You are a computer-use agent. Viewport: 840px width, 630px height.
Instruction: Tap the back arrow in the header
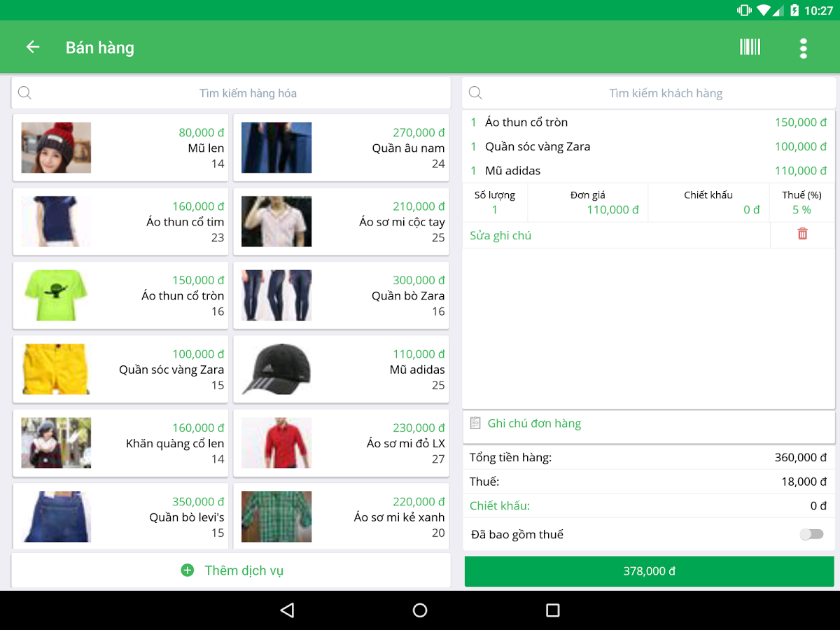33,47
